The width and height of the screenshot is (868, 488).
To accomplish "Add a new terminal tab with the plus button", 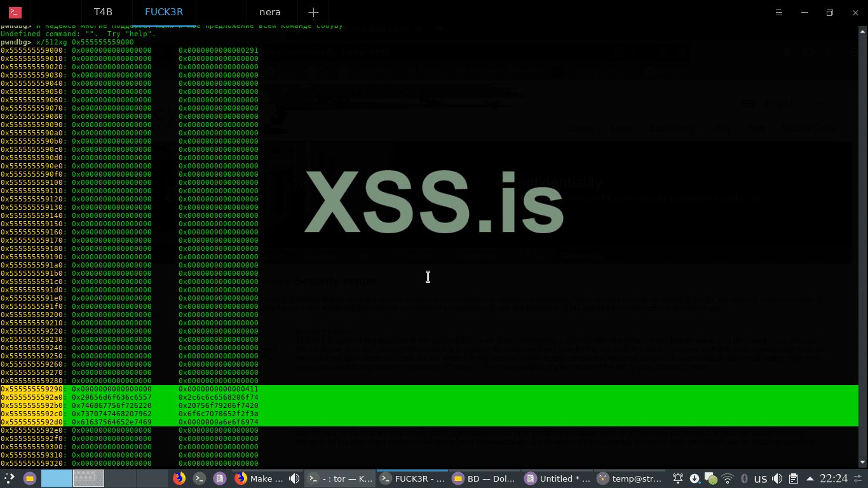I will (x=313, y=12).
